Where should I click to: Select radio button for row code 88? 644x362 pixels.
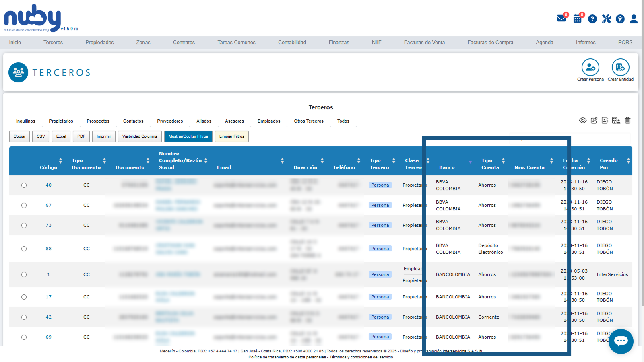pyautogui.click(x=24, y=249)
